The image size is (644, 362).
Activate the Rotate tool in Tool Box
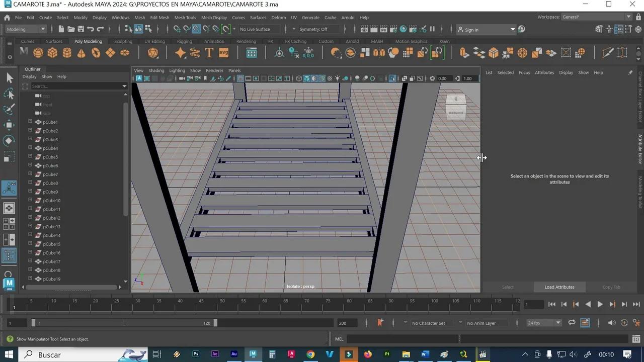click(x=9, y=141)
